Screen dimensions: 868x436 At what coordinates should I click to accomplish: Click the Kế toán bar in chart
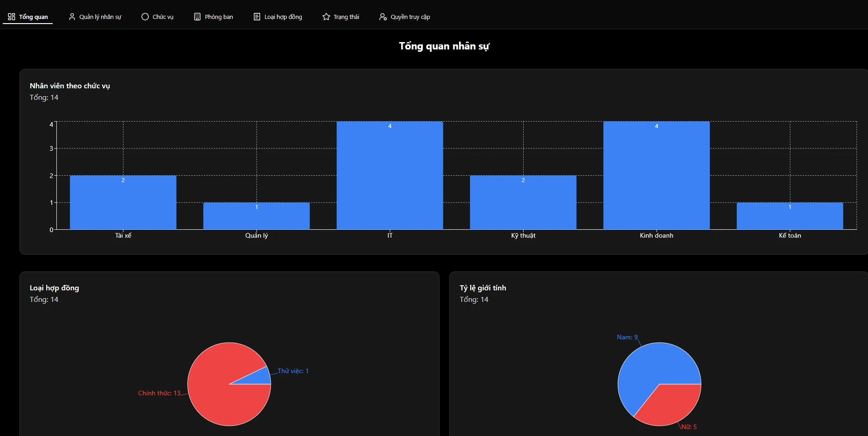coord(790,216)
